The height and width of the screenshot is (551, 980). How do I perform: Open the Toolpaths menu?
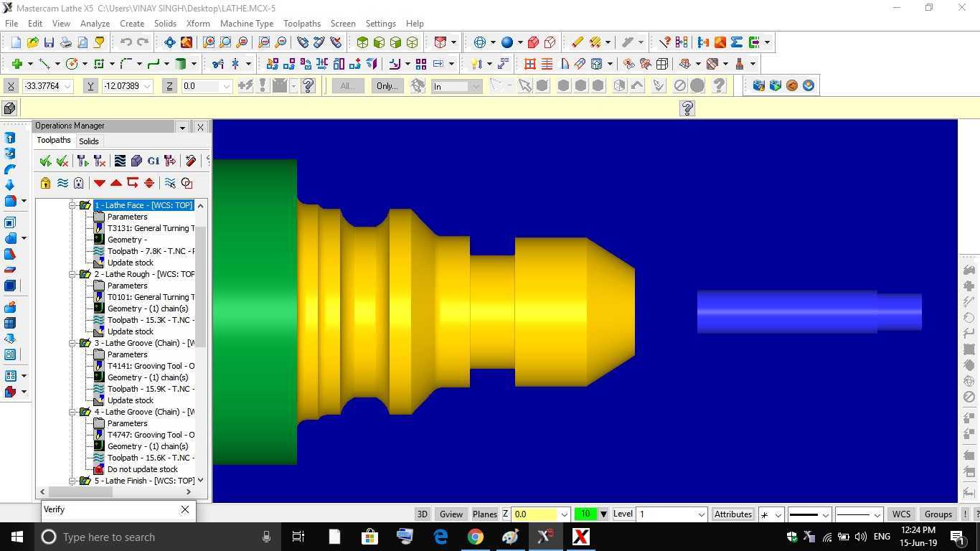(302, 23)
